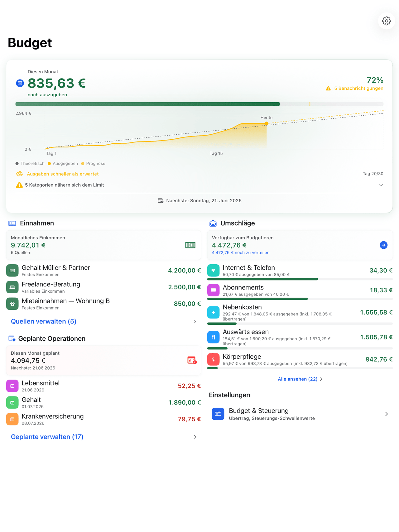Click the Budget & Steuerung sliders icon
This screenshot has width=399, height=532.
coord(218,414)
